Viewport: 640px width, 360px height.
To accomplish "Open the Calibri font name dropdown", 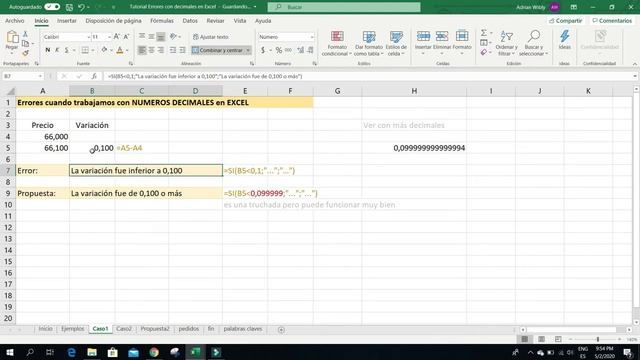I will tap(88, 37).
